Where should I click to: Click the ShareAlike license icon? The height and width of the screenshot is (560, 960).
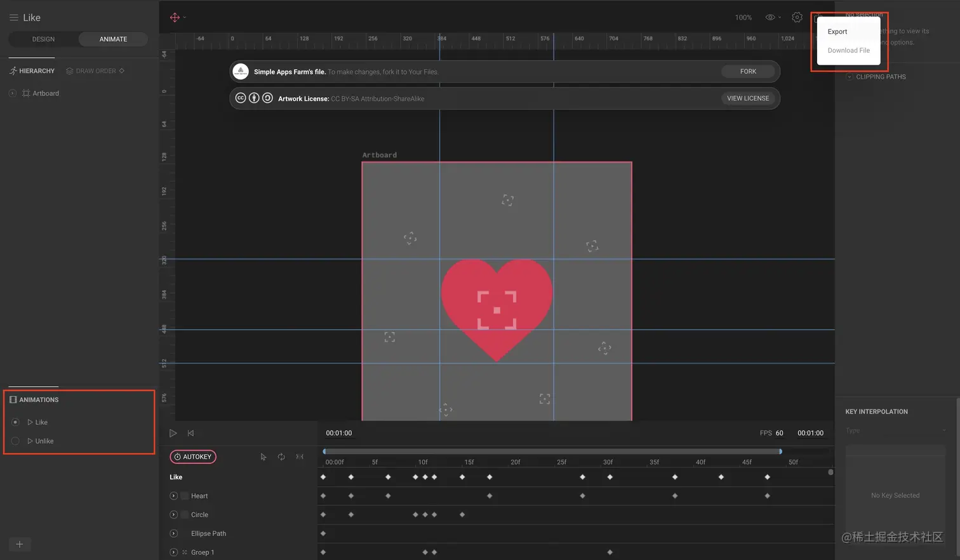pos(267,98)
